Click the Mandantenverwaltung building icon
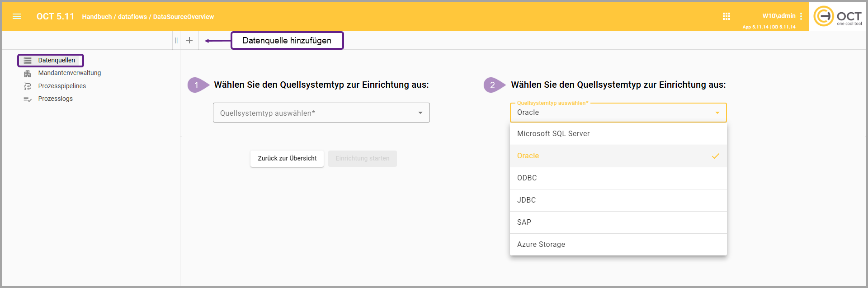 (28, 73)
